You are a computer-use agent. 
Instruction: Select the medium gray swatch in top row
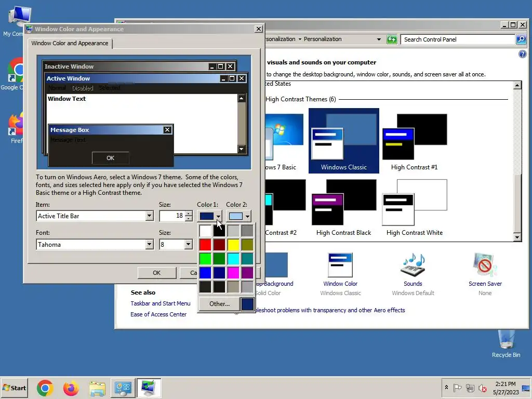(x=247, y=231)
